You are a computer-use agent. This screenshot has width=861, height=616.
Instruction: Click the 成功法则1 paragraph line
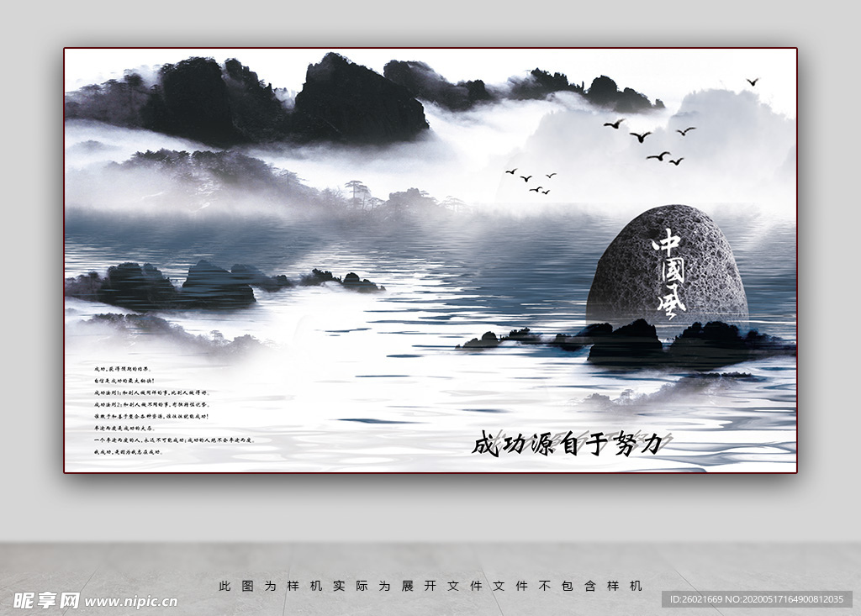pyautogui.click(x=151, y=392)
